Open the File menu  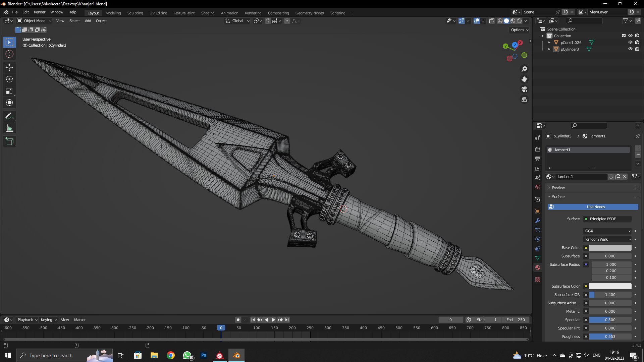click(x=15, y=12)
